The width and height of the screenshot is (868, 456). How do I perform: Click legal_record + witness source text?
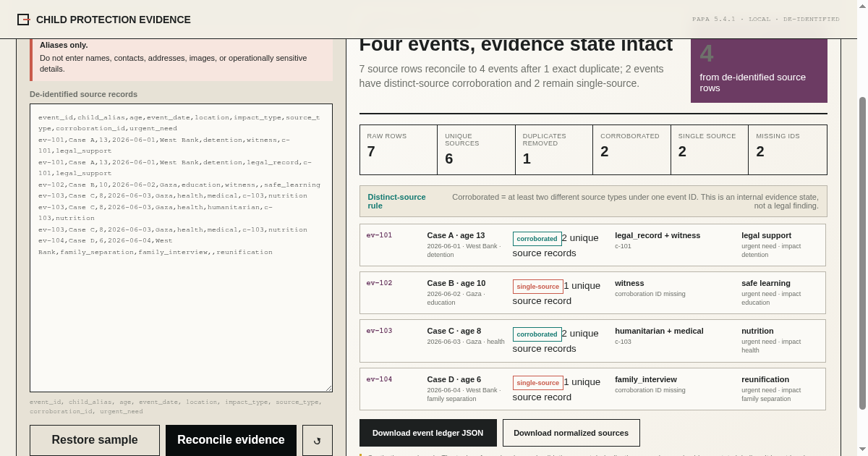tap(658, 235)
